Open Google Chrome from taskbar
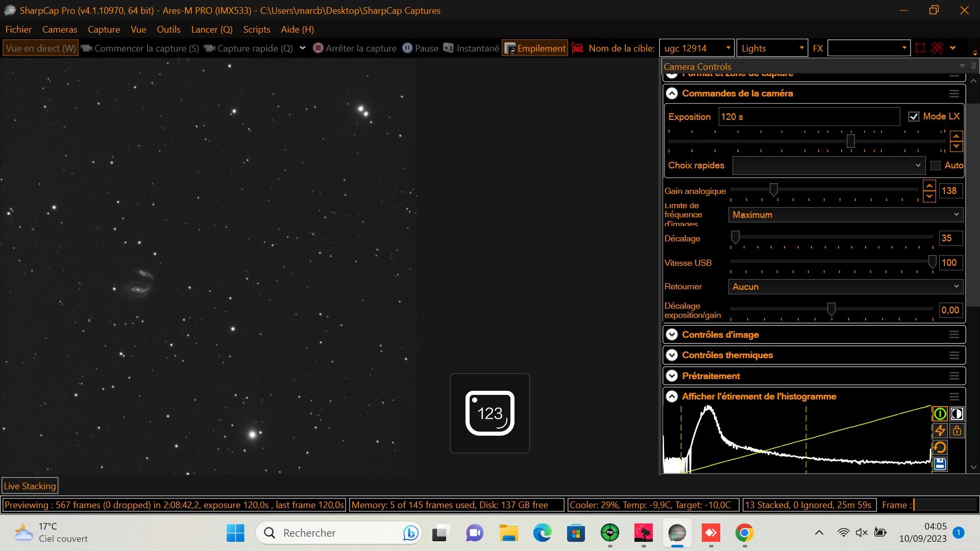The height and width of the screenshot is (551, 980). pyautogui.click(x=744, y=533)
